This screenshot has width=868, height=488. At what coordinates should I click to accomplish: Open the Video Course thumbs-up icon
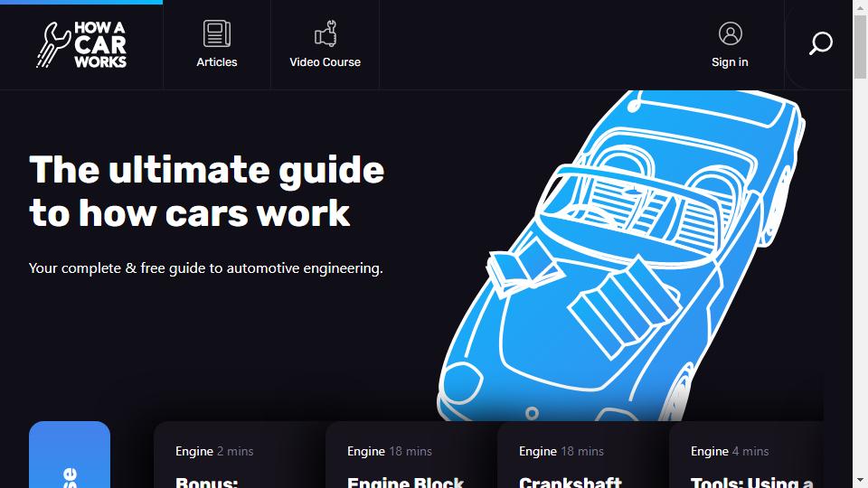[325, 33]
